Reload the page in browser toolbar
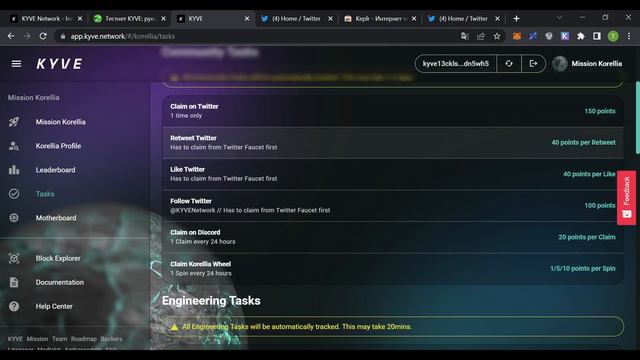The height and width of the screenshot is (360, 640). point(43,36)
